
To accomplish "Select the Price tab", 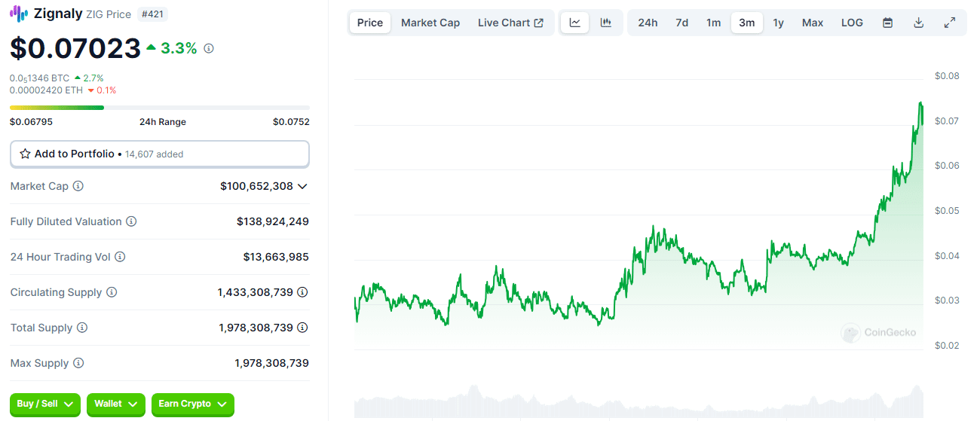I will tap(370, 23).
